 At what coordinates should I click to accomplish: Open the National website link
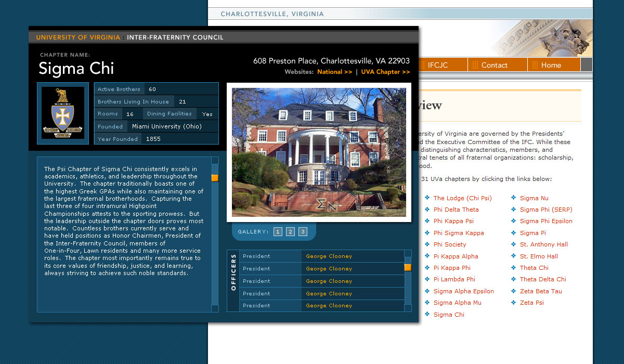point(334,72)
